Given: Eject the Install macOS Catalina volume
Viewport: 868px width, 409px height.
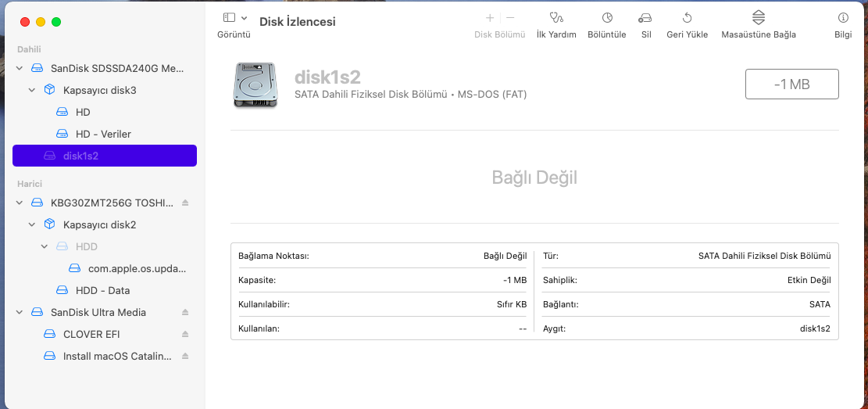Looking at the screenshot, I should click(185, 357).
